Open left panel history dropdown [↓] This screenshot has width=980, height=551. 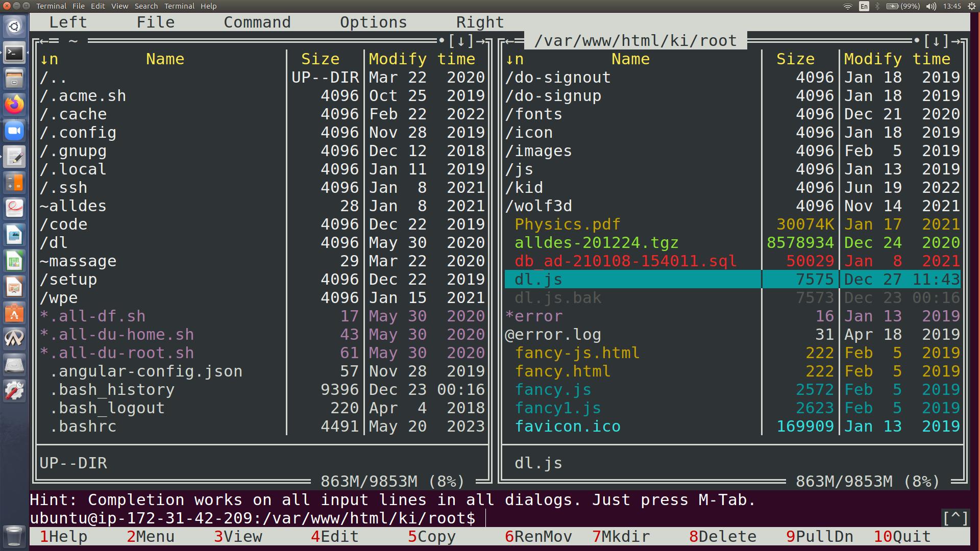[x=461, y=41]
